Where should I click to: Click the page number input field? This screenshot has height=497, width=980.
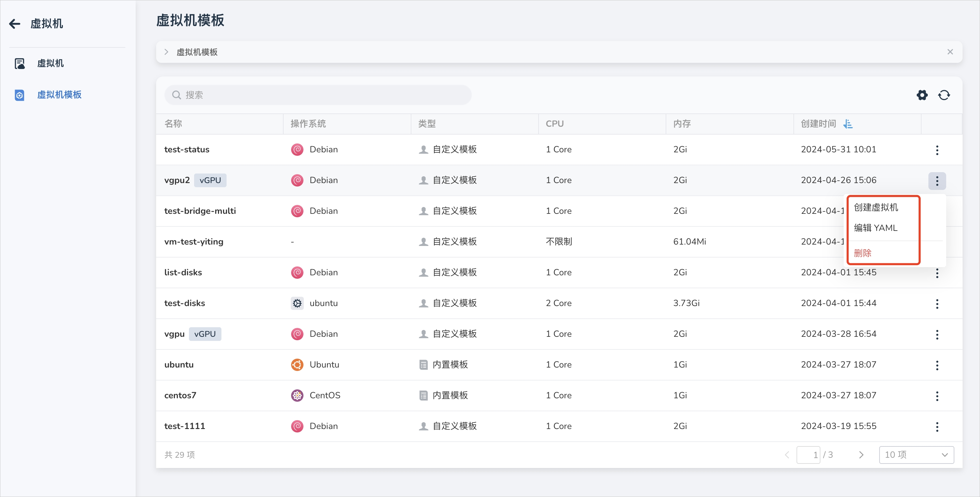(x=808, y=455)
